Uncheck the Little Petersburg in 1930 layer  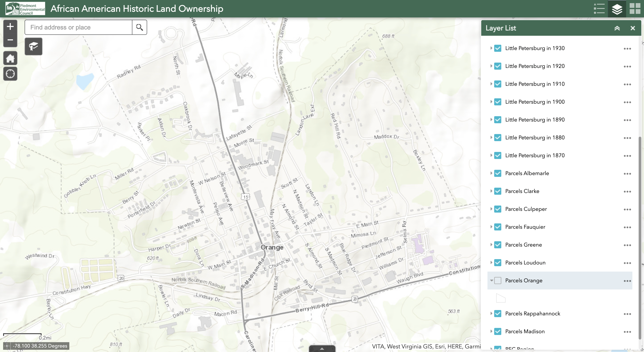click(498, 48)
